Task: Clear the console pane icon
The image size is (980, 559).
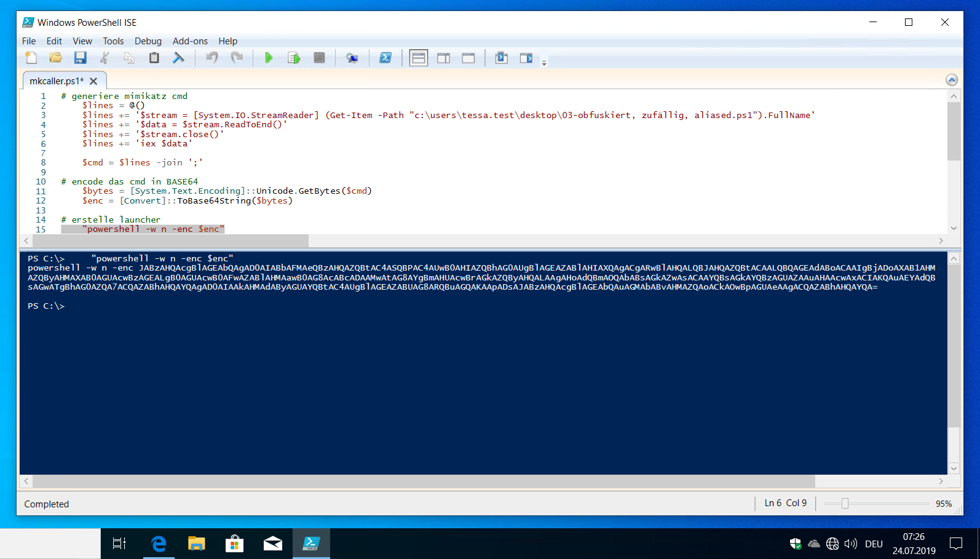Action: (x=178, y=58)
